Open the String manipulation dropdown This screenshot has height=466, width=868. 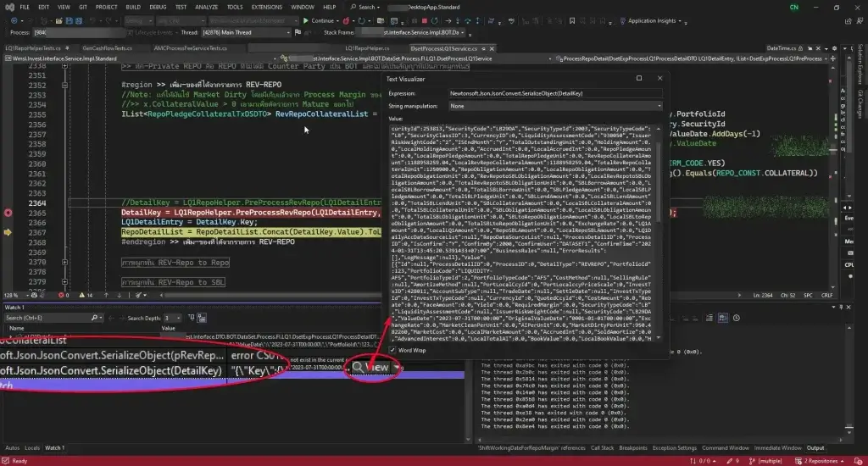coord(554,106)
